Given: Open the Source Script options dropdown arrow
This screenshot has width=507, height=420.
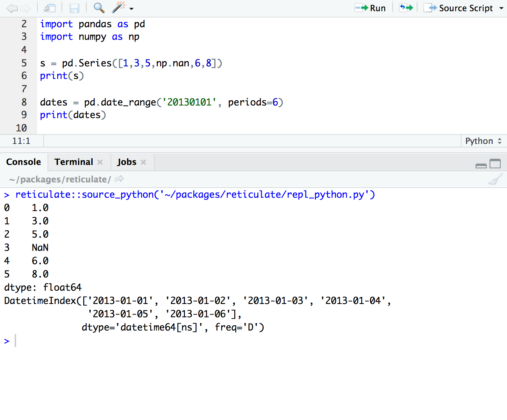Looking at the screenshot, I should (x=501, y=8).
